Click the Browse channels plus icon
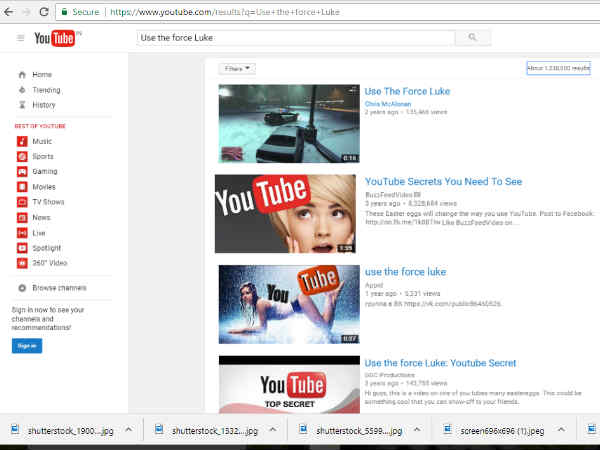Image resolution: width=600 pixels, height=450 pixels. tap(22, 288)
